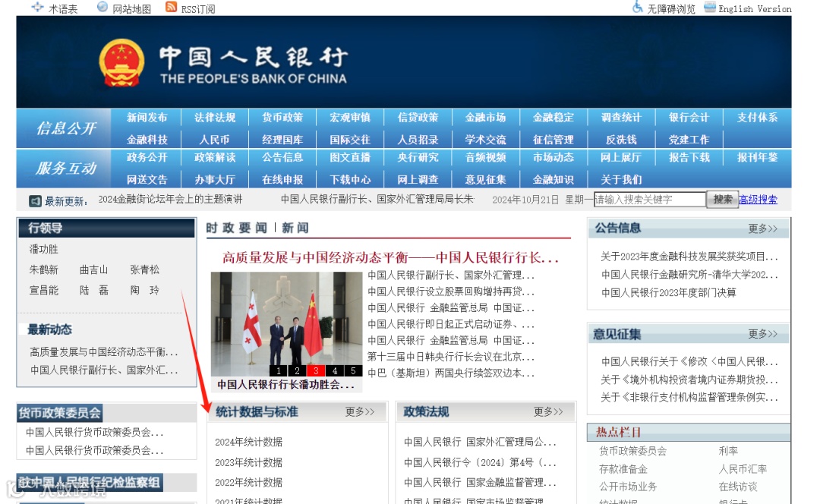This screenshot has width=820, height=504.
Task: Click the 货币政策委员会 sidebar heading
Action: click(x=60, y=413)
